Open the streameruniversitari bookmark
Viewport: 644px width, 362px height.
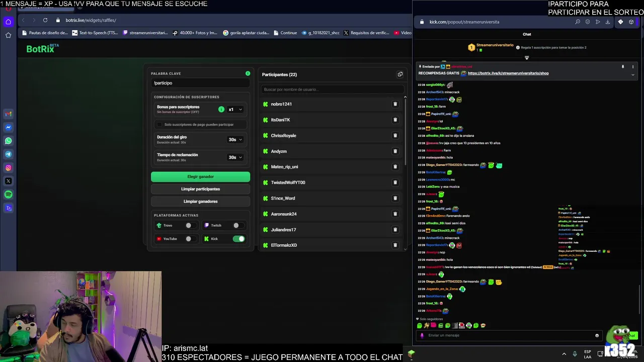(145, 33)
